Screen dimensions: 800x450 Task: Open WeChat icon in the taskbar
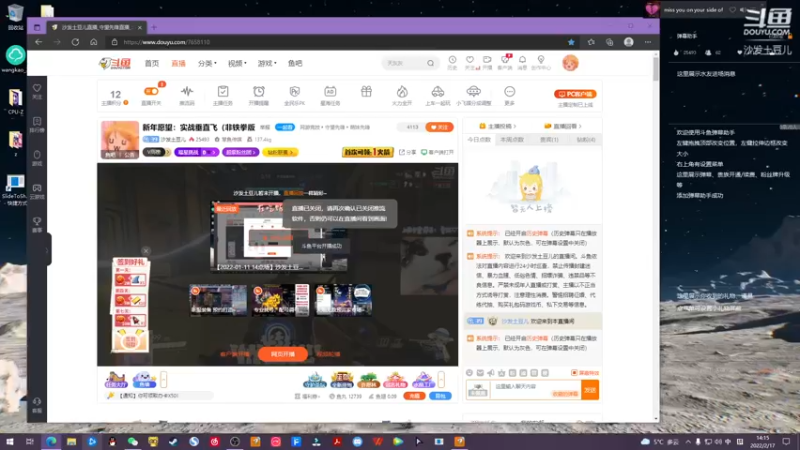[133, 441]
